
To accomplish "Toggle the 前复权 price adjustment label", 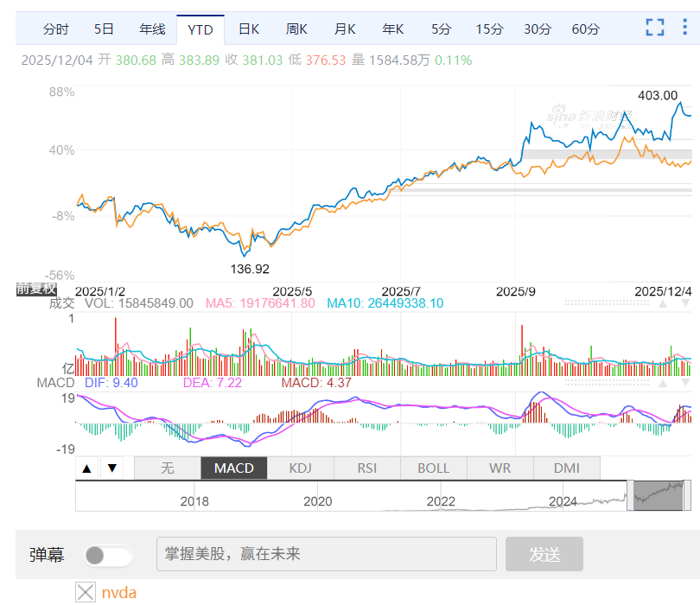I will point(36,290).
